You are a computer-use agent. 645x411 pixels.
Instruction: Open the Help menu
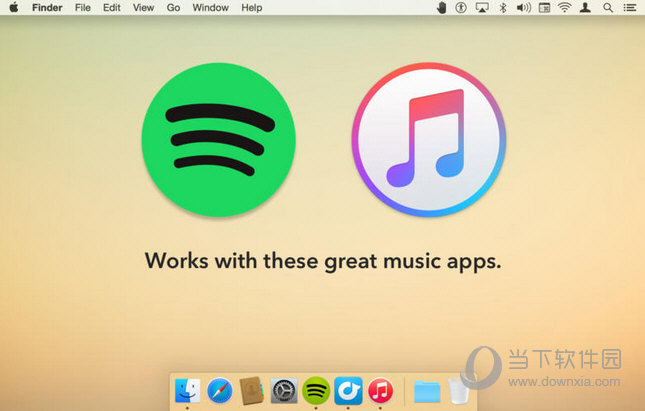[252, 8]
